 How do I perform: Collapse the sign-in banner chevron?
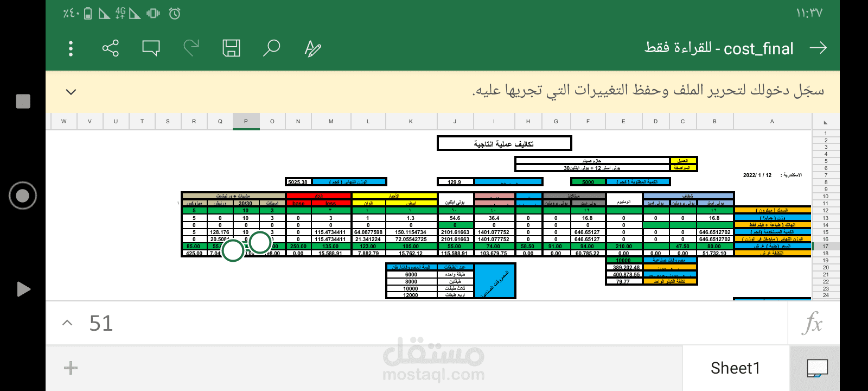pos(71,92)
